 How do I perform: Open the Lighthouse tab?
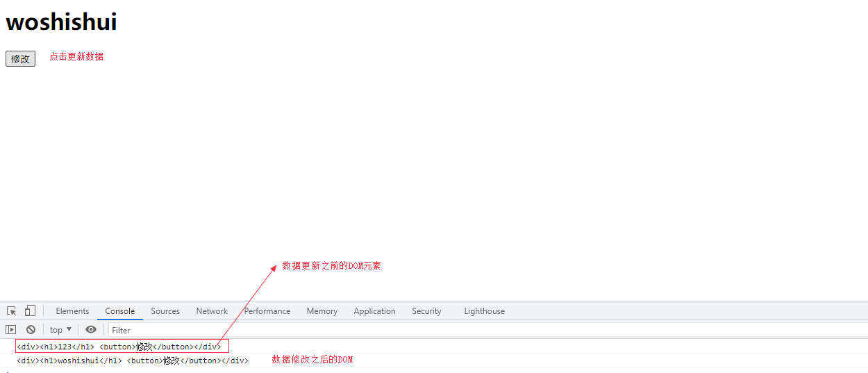click(x=485, y=311)
